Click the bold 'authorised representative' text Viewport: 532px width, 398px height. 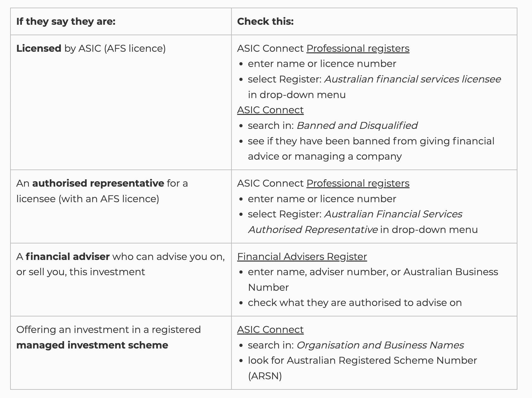[x=98, y=183]
